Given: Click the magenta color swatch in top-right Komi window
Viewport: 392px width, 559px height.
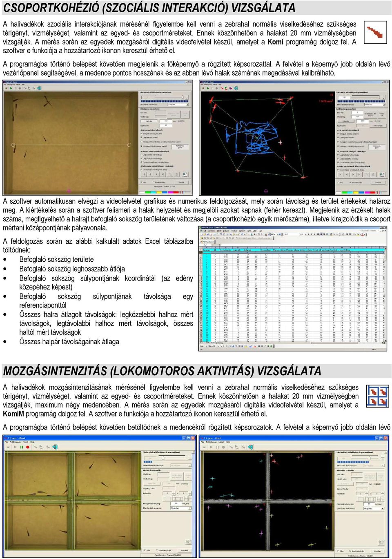Looking at the screenshot, I should 367,193.
